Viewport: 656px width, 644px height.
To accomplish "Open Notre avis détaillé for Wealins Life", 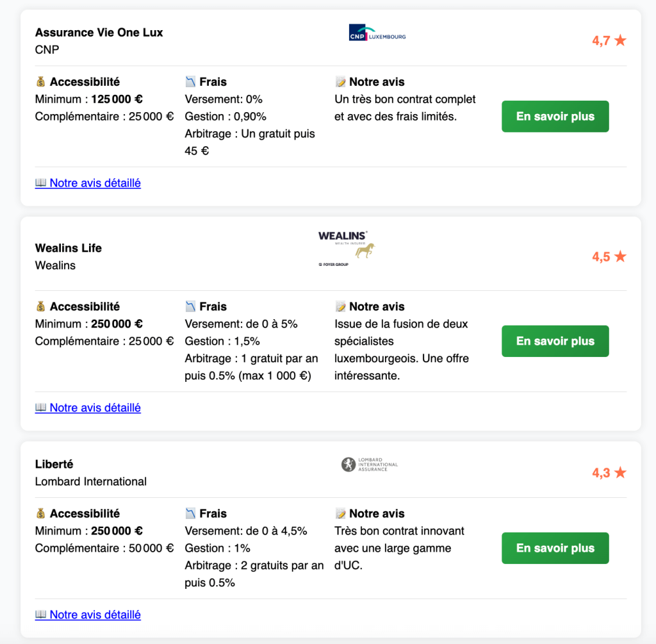I will 95,408.
